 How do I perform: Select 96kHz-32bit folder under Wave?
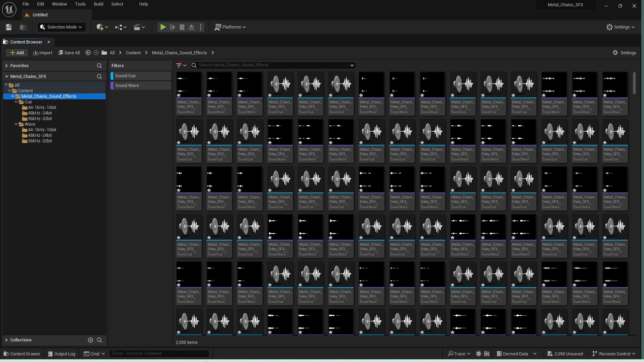(x=40, y=141)
